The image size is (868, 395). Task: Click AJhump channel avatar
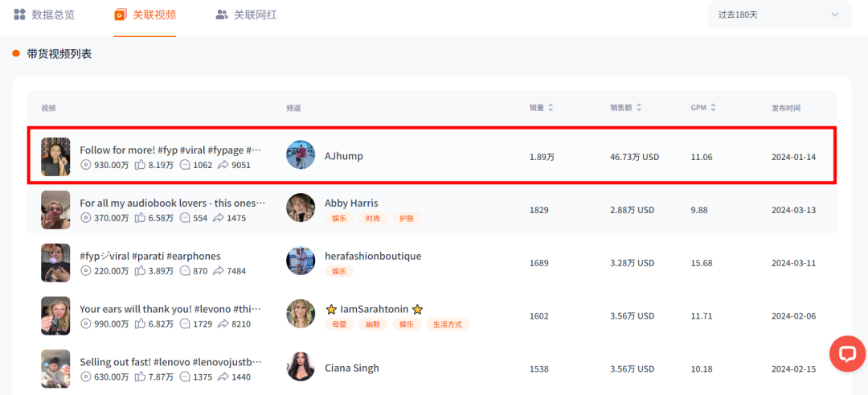(x=301, y=154)
